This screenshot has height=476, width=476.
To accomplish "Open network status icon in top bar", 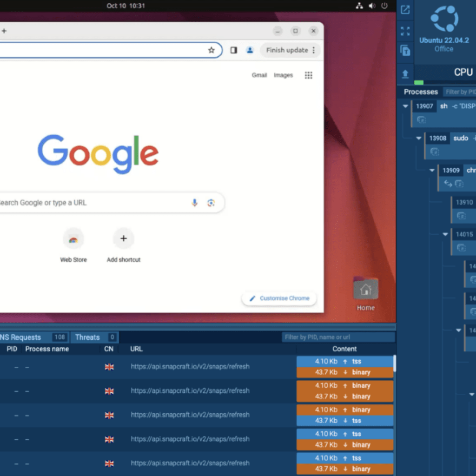I will (359, 6).
